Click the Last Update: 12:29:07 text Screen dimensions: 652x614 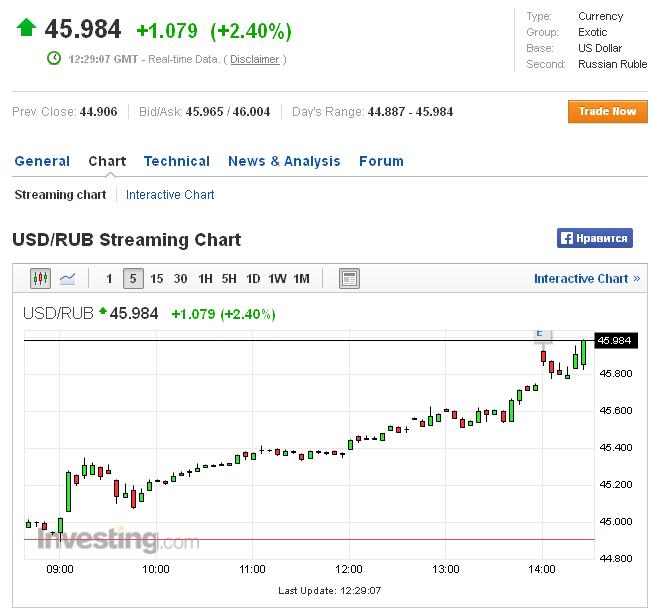tap(329, 590)
